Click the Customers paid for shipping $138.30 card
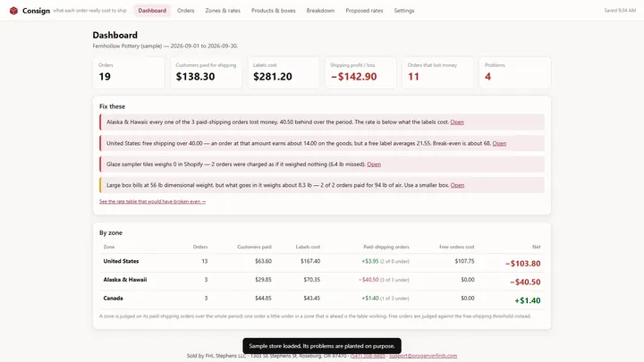Image resolution: width=644 pixels, height=362 pixels. 207,72
